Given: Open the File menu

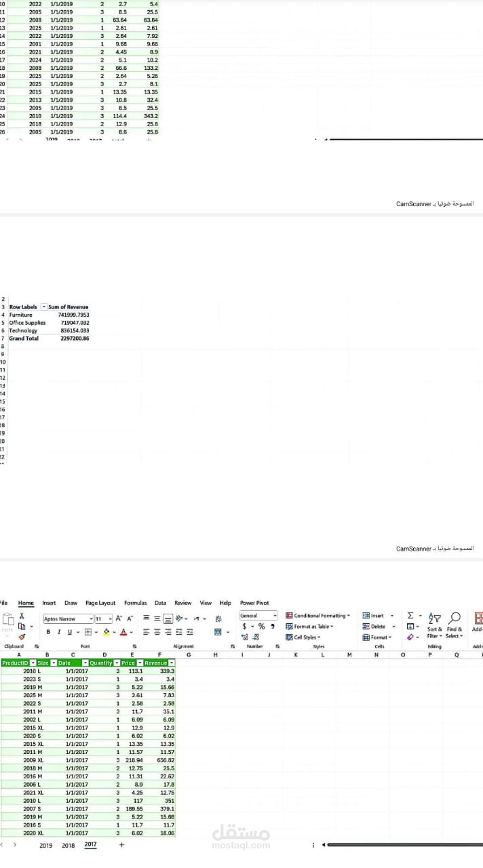Looking at the screenshot, I should tap(3, 603).
